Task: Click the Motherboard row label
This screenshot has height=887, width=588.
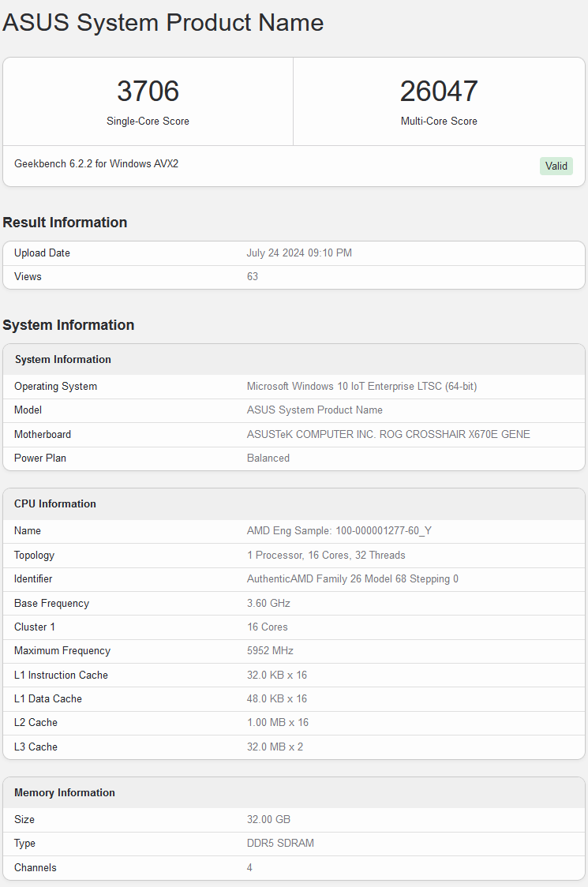Action: (43, 435)
